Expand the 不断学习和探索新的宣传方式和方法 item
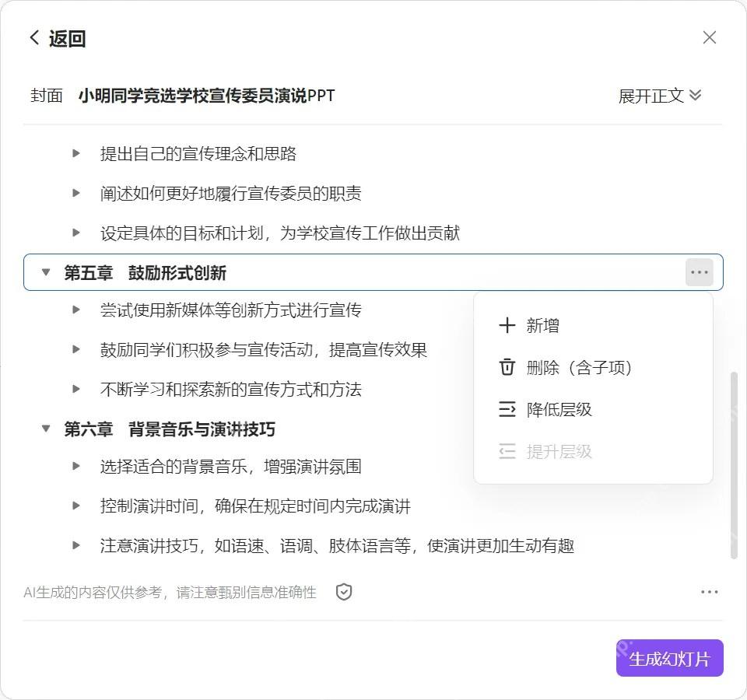Screen dimensions: 747x700 [75, 389]
